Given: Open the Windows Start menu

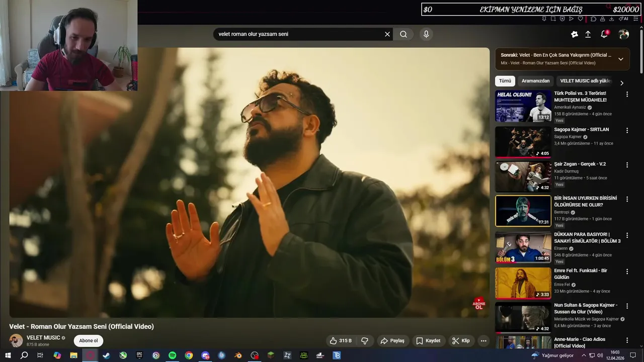Looking at the screenshot, I should (x=8, y=355).
